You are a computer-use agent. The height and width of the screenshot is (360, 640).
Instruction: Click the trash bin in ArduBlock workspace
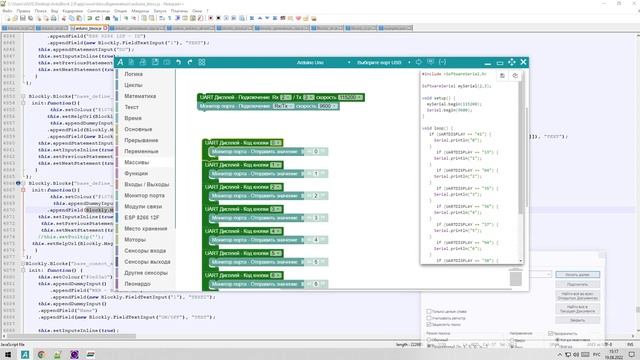click(x=516, y=277)
